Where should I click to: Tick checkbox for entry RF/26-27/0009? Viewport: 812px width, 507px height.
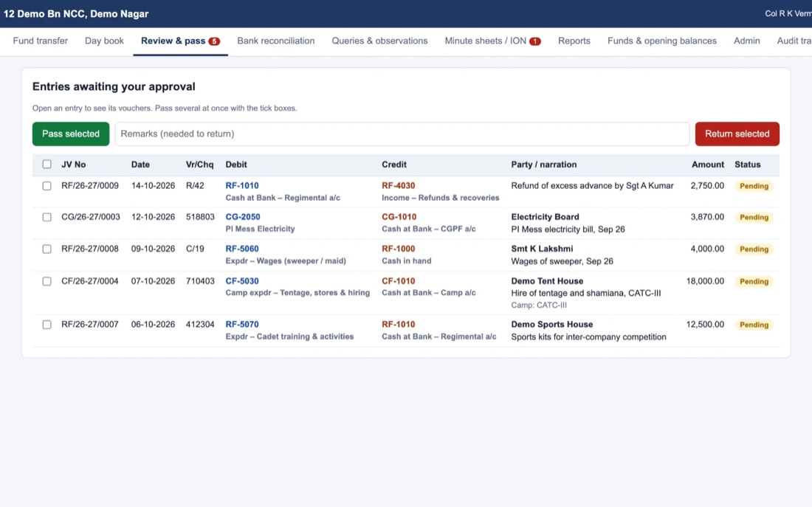pos(47,186)
